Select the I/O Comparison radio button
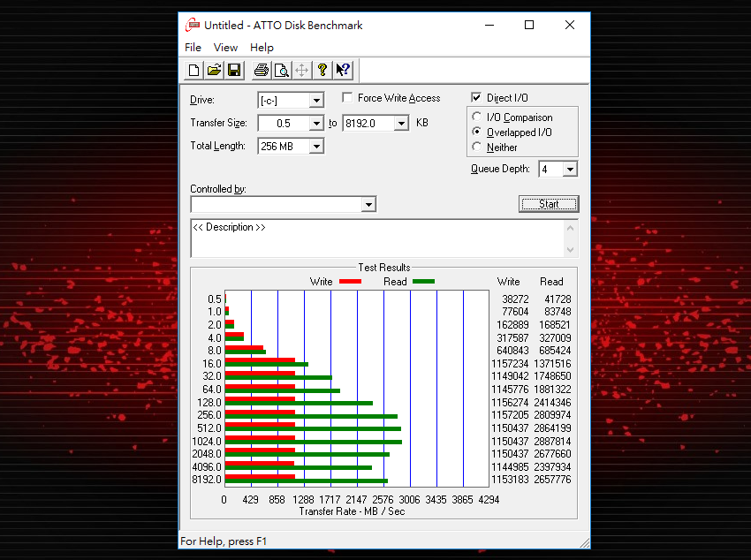The width and height of the screenshot is (751, 560). click(478, 117)
